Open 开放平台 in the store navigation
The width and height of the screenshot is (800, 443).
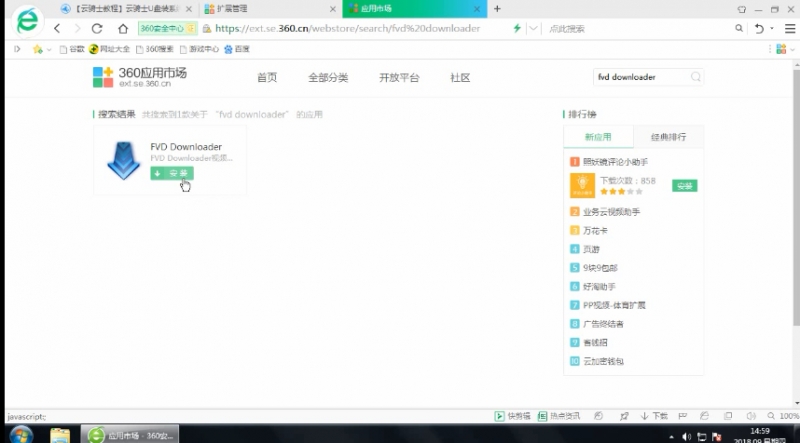(x=399, y=78)
